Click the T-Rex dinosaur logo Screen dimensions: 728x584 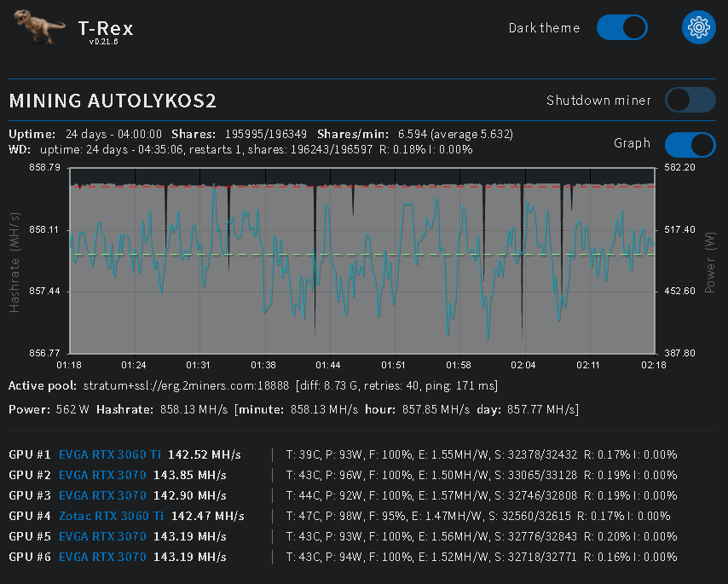tap(41, 28)
